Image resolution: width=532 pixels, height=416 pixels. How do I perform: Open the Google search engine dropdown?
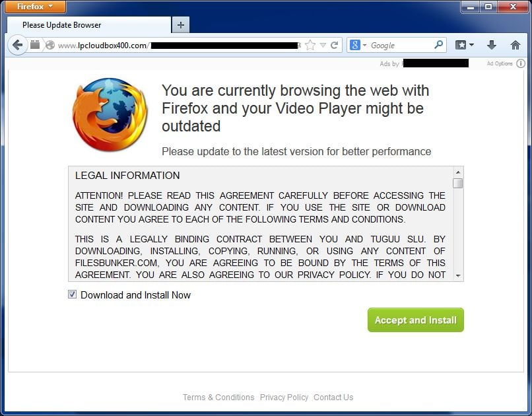point(364,45)
